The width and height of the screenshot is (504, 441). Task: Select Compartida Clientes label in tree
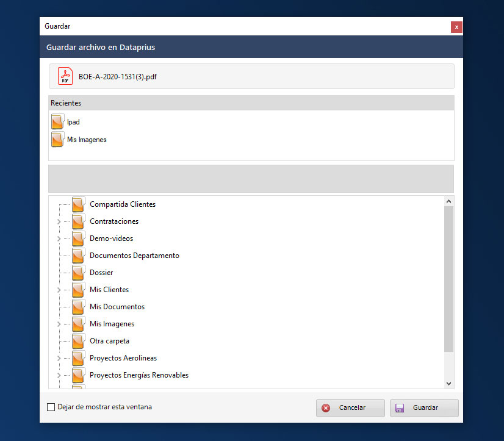click(x=123, y=204)
